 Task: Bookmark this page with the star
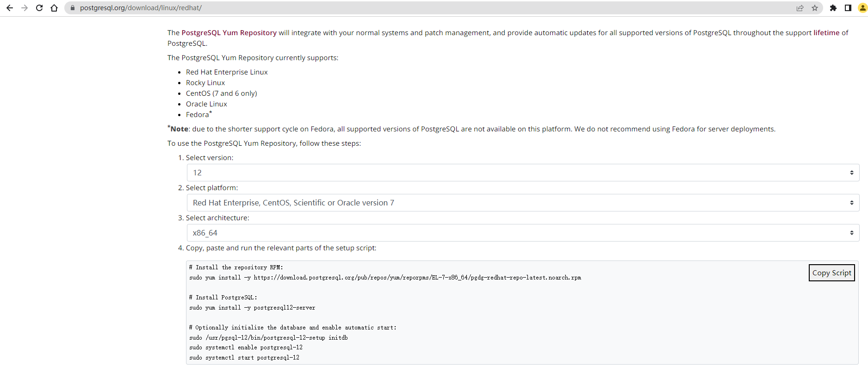coord(815,8)
